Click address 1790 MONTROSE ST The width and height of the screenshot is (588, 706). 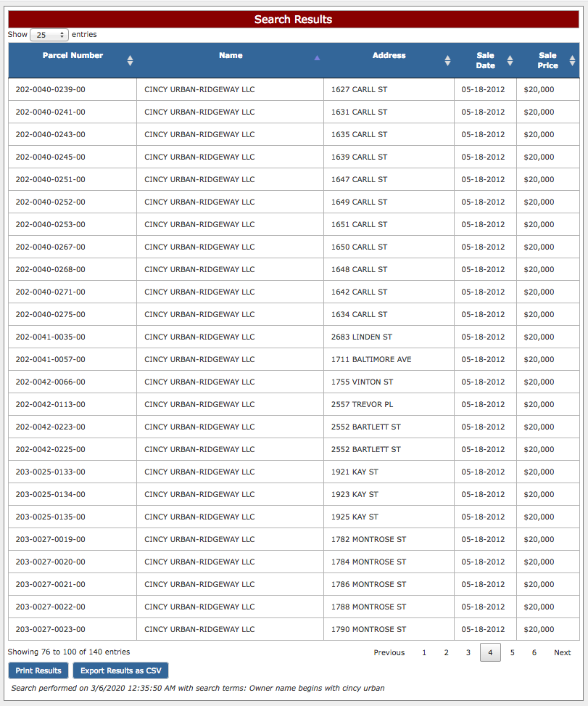coord(368,630)
